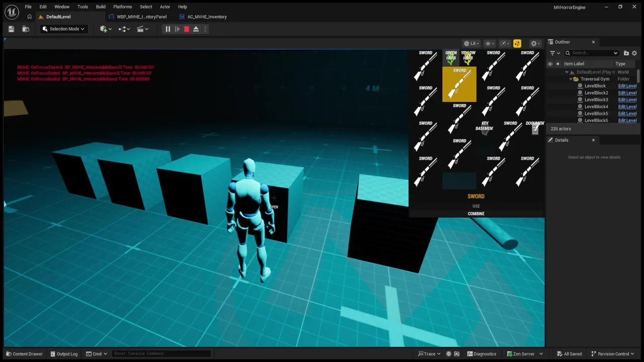Open the File menu
644x362 pixels.
coord(28,7)
